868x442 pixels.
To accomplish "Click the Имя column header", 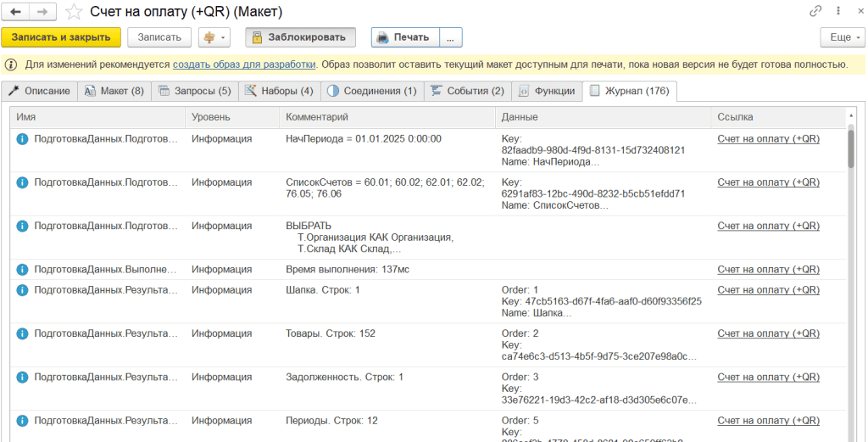I will tap(97, 117).
